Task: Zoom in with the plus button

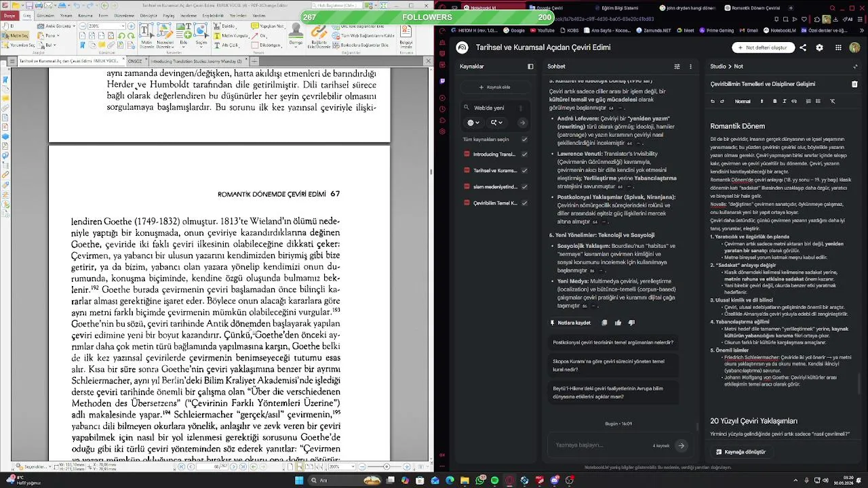Action: tap(132, 26)
